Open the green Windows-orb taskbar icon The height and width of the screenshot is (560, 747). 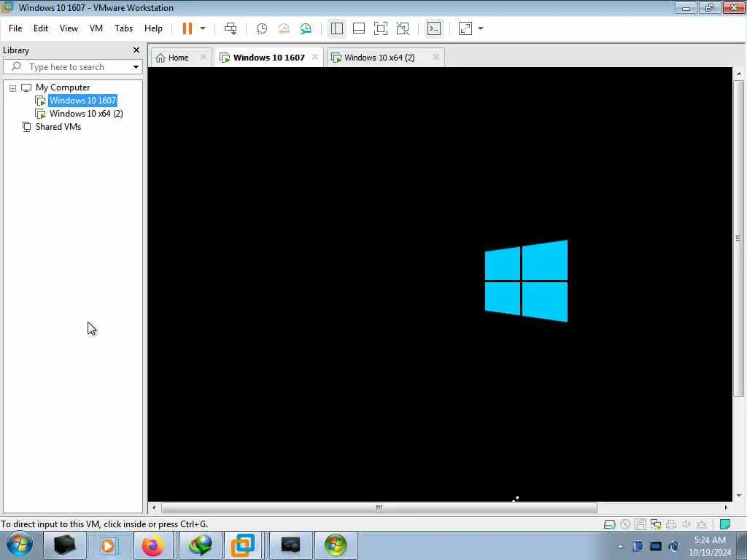point(336,545)
